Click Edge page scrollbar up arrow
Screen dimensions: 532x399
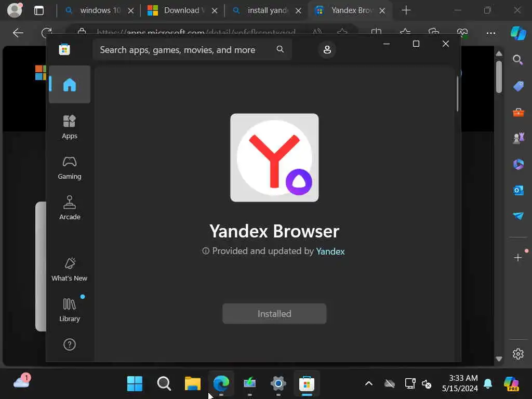(499, 54)
